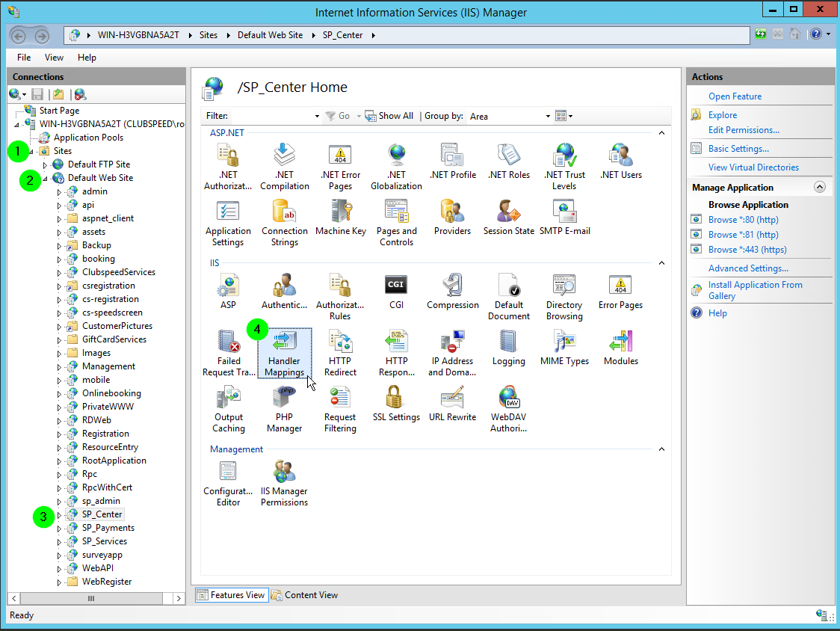This screenshot has height=631, width=840.
Task: Open MIME Types feature
Action: [x=565, y=348]
